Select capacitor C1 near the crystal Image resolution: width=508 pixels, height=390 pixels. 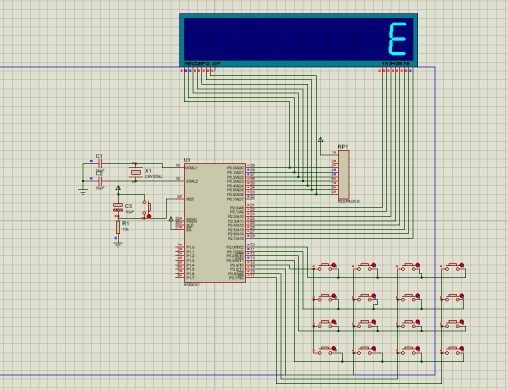[x=100, y=163]
